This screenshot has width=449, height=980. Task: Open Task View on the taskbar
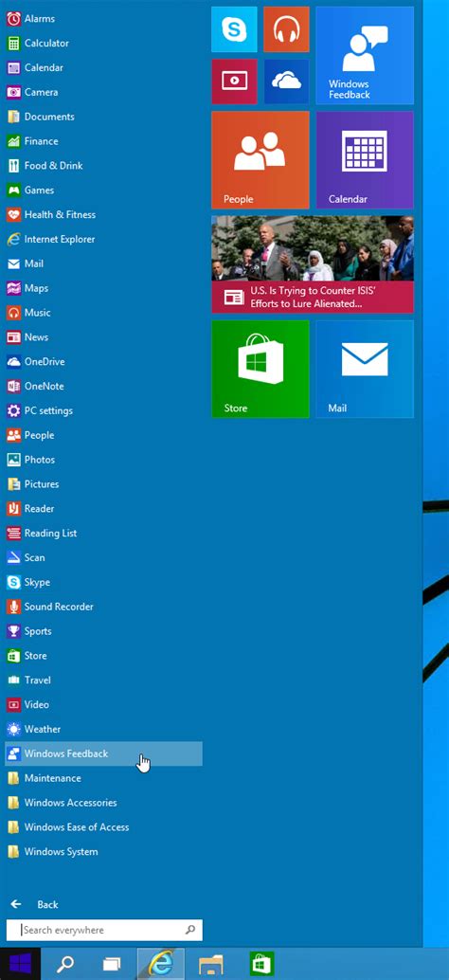click(112, 964)
